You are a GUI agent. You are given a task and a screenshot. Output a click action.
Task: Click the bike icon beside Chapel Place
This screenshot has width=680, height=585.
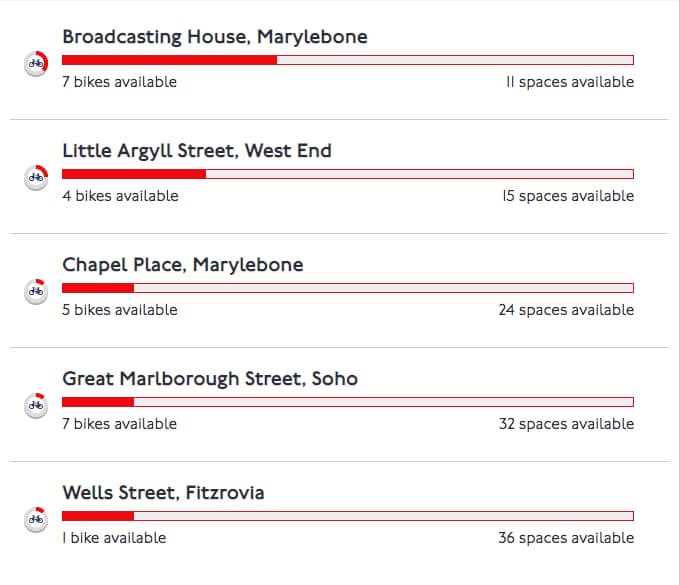click(x=36, y=291)
